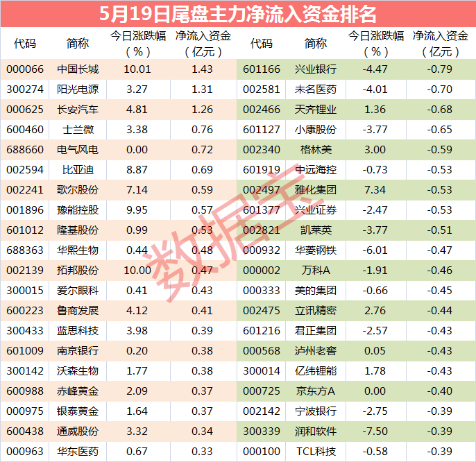Click stock name 士兰微
476x462 pixels.
(78, 130)
